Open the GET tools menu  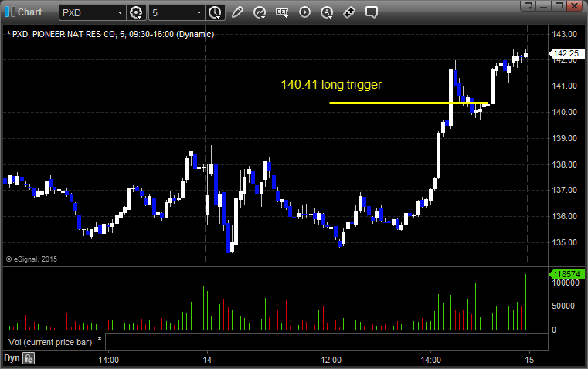(x=282, y=12)
